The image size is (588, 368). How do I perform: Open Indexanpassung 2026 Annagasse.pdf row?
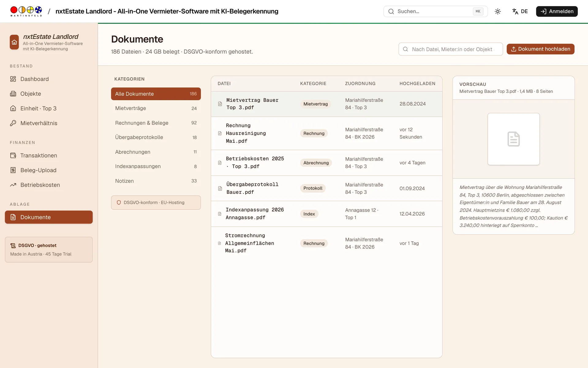(x=326, y=214)
